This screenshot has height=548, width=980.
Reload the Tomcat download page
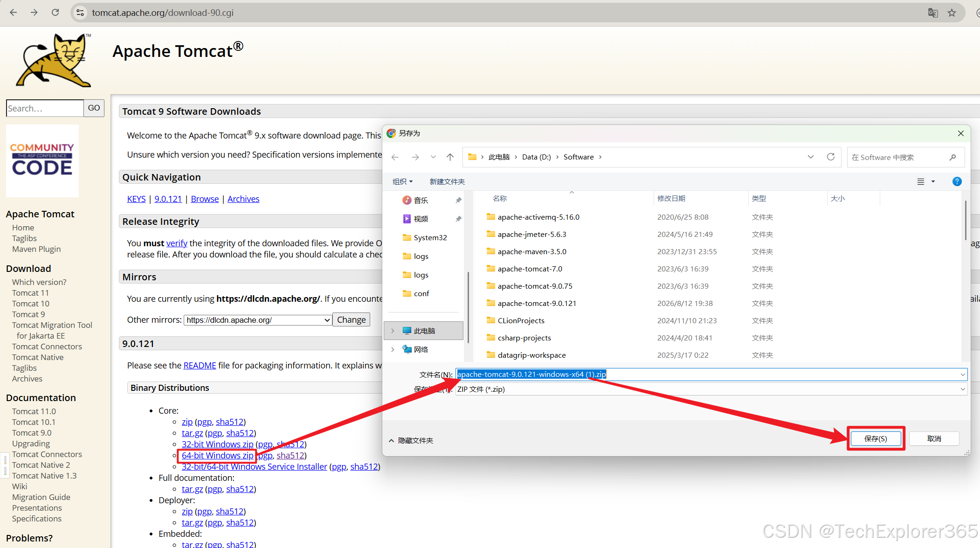[55, 13]
